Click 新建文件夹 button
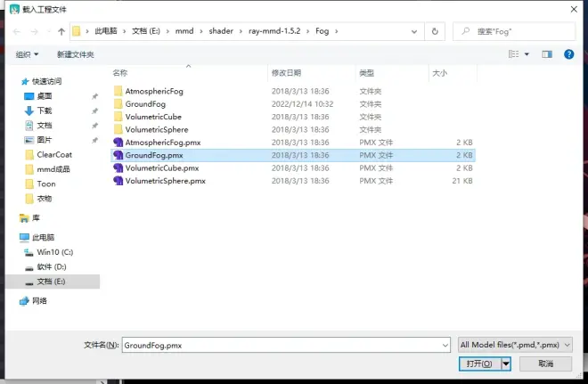The height and width of the screenshot is (384, 588). click(x=76, y=54)
